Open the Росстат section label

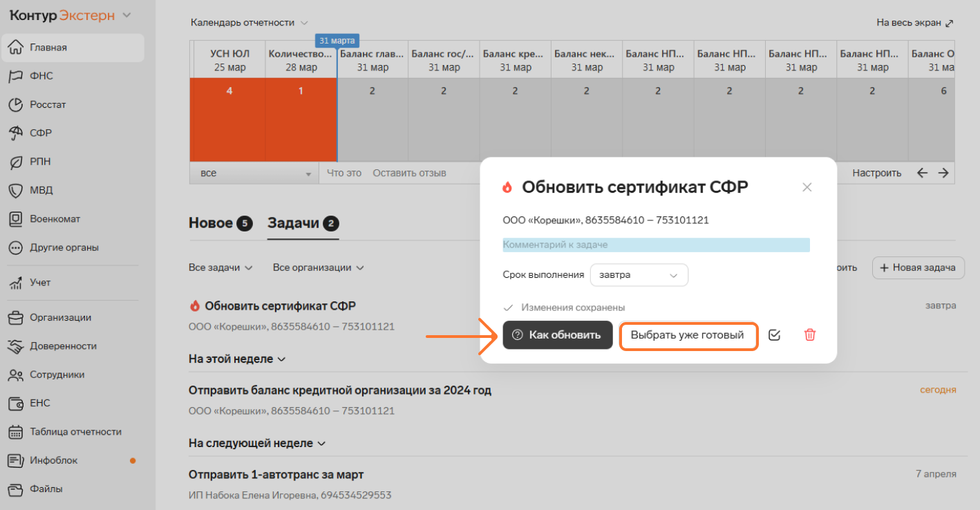[48, 104]
